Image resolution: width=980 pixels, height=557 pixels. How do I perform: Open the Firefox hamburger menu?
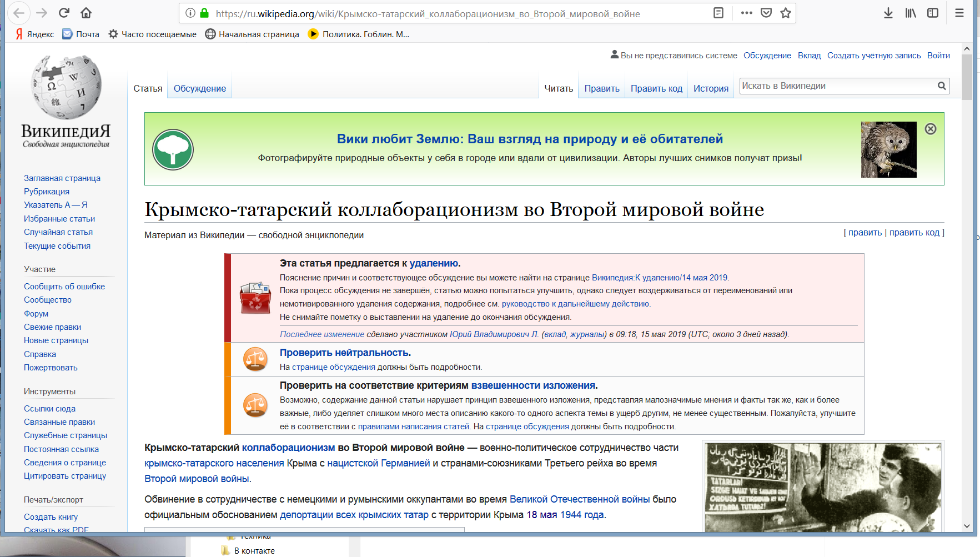click(959, 13)
